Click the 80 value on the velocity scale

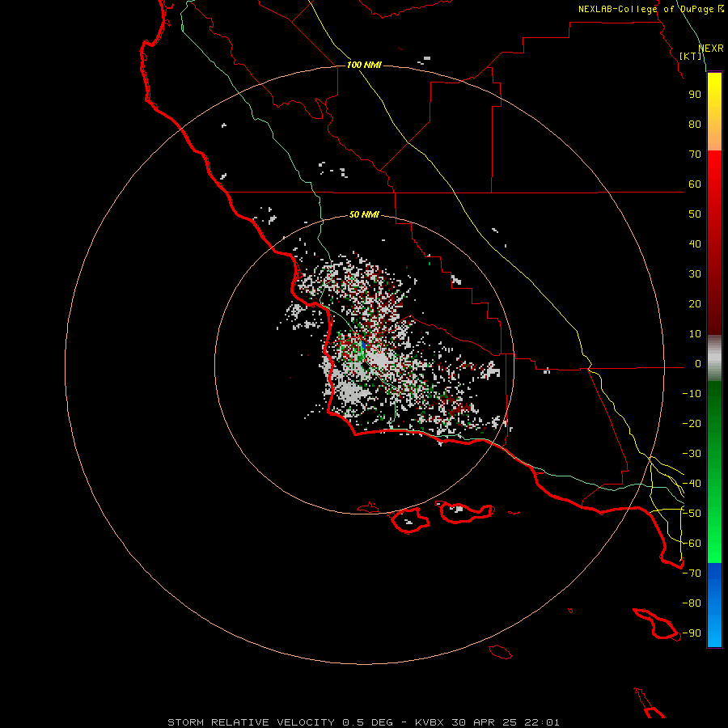point(695,125)
